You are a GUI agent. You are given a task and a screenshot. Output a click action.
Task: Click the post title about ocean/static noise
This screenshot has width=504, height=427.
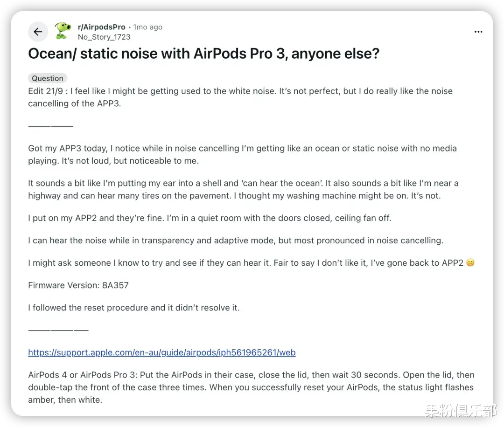(204, 54)
